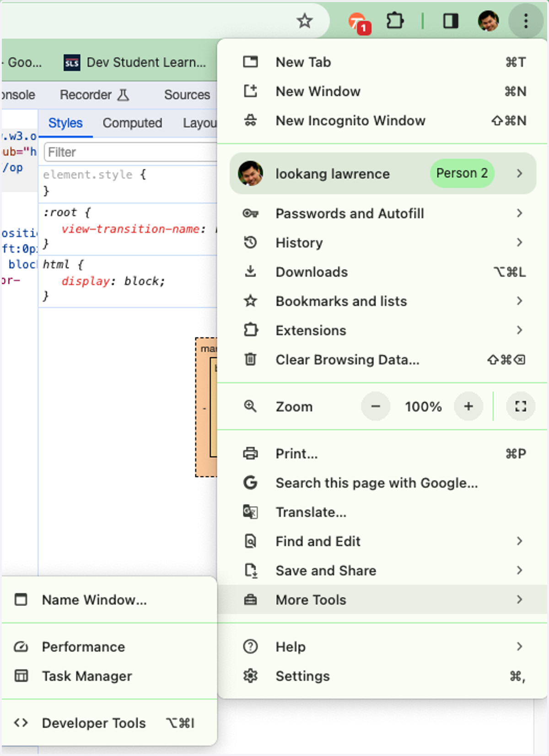Close the Chrome three-dot menu button
The width and height of the screenshot is (549, 756).
click(x=526, y=21)
